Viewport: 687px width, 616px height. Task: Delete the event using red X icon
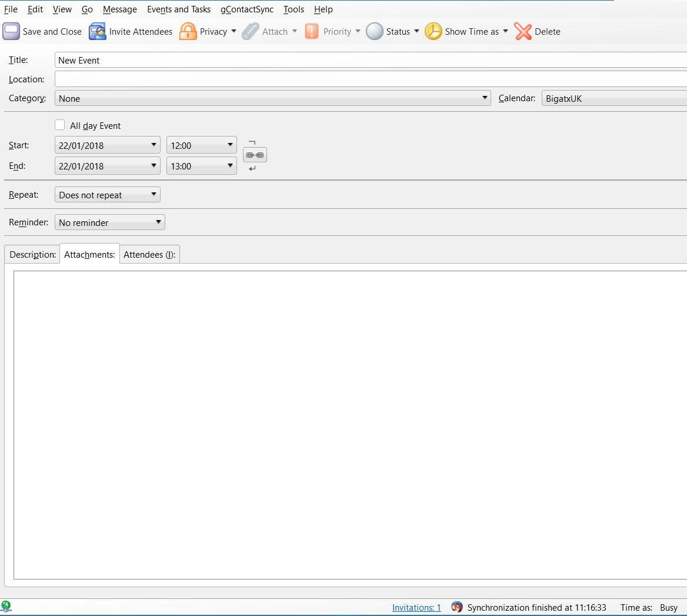[523, 32]
